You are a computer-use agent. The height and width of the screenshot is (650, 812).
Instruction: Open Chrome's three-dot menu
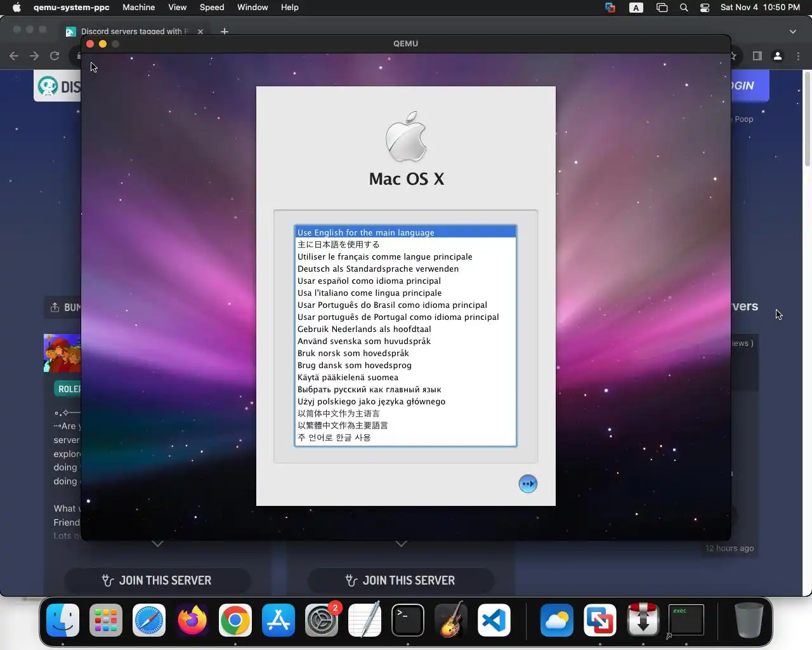coord(799,56)
